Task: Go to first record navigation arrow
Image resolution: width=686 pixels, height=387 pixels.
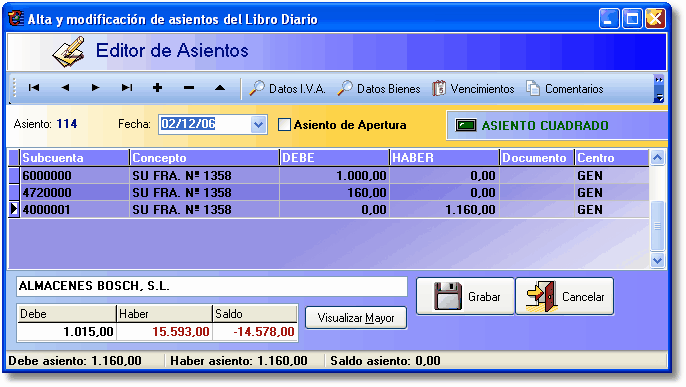Action: click(x=34, y=88)
